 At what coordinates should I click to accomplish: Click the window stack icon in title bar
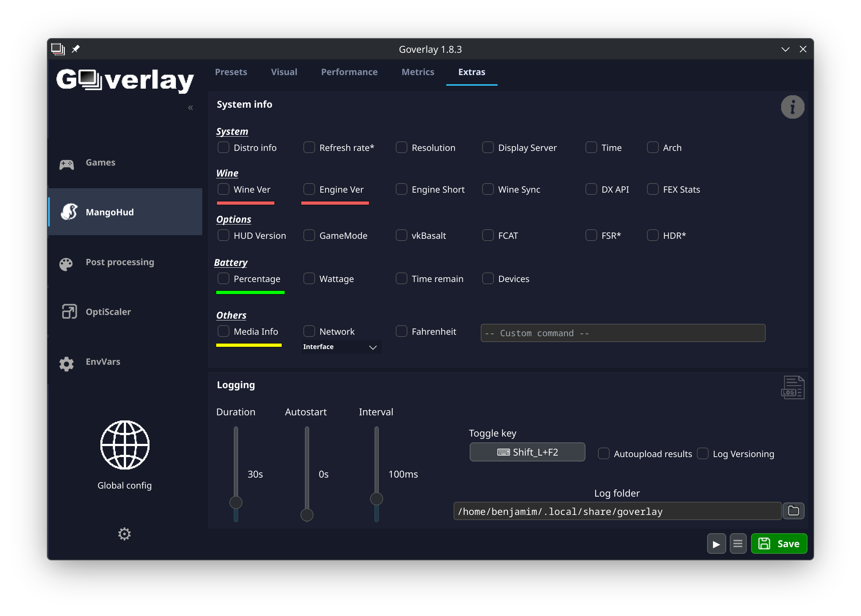(58, 49)
